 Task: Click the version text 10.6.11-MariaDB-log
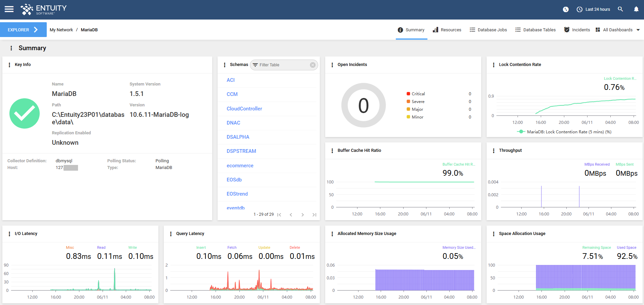click(x=159, y=115)
